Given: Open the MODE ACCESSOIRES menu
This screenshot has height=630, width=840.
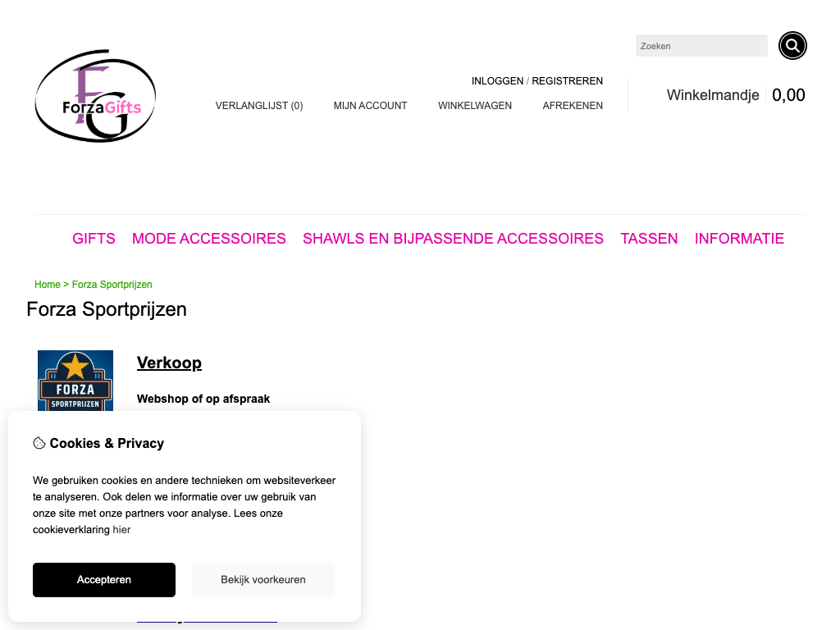Looking at the screenshot, I should (209, 239).
